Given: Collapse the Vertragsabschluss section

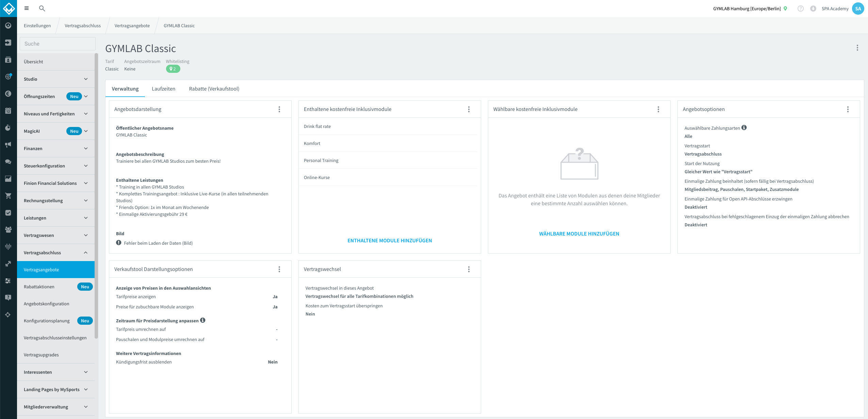Looking at the screenshot, I should tap(56, 253).
